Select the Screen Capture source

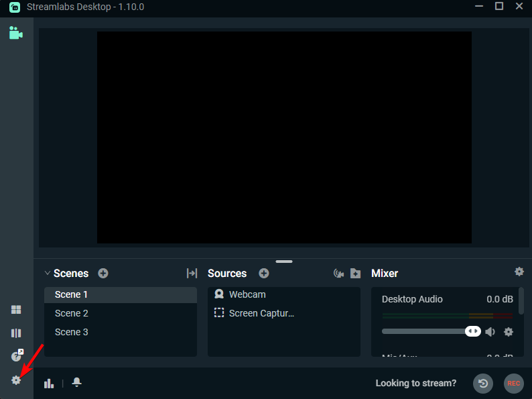tap(284, 313)
